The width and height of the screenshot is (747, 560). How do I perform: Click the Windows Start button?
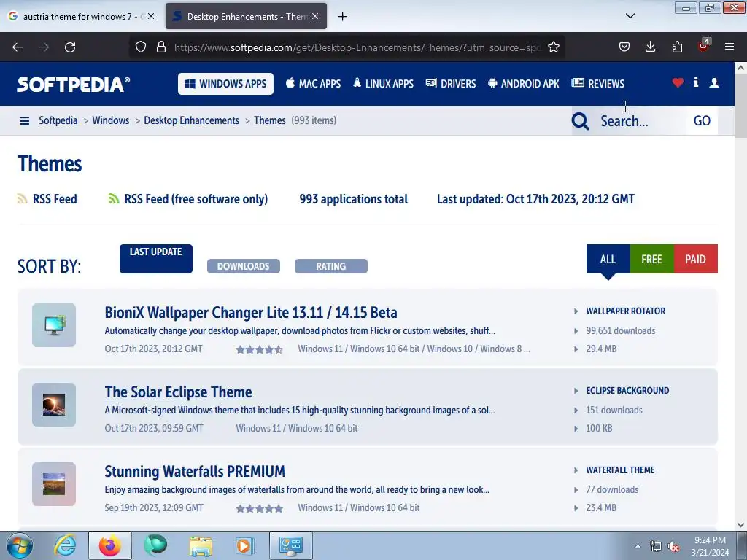(20, 545)
